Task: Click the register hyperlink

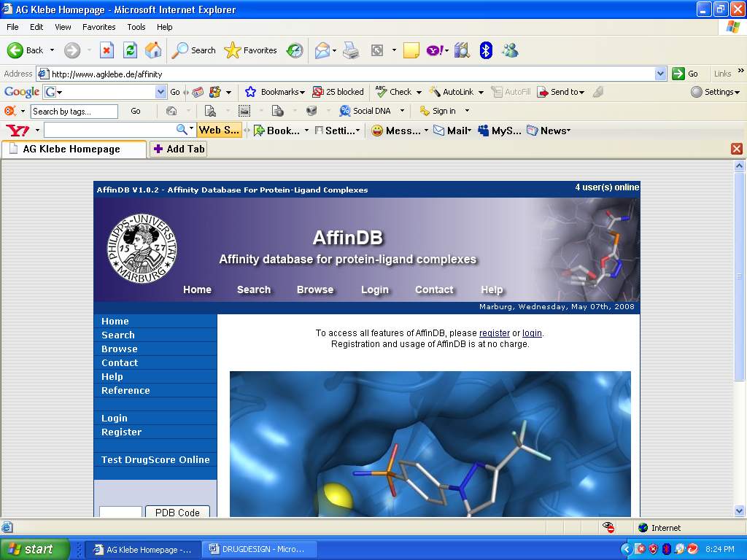Action: 494,333
